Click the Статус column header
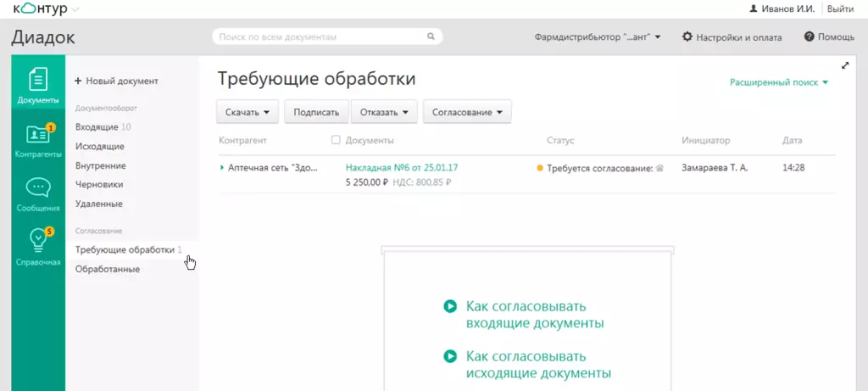 pos(560,141)
